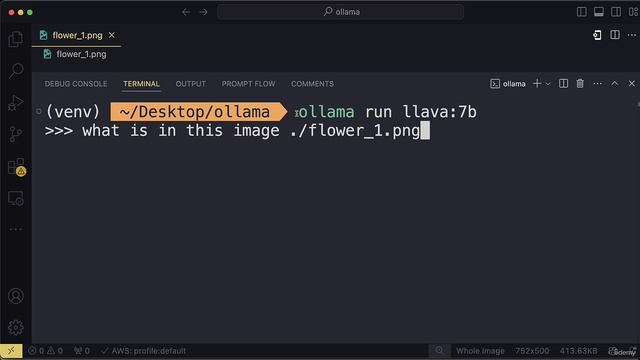Switch to the Terminal tab
The image size is (640, 360).
point(142,84)
